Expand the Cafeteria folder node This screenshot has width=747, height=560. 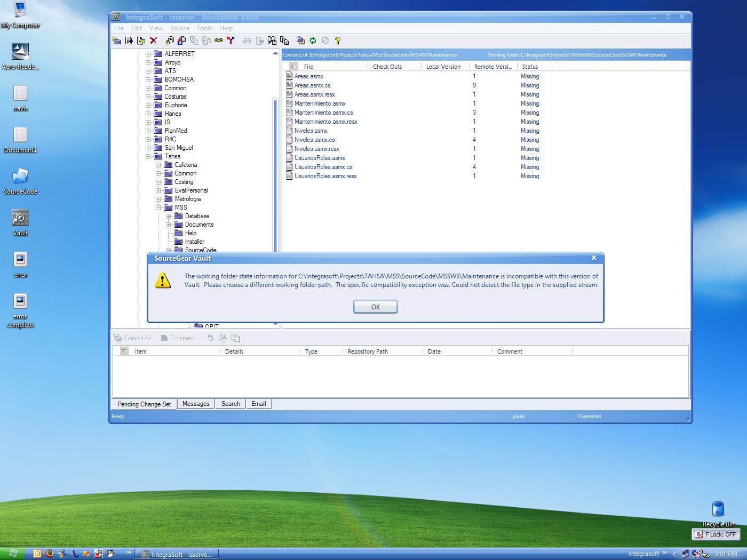tap(158, 165)
